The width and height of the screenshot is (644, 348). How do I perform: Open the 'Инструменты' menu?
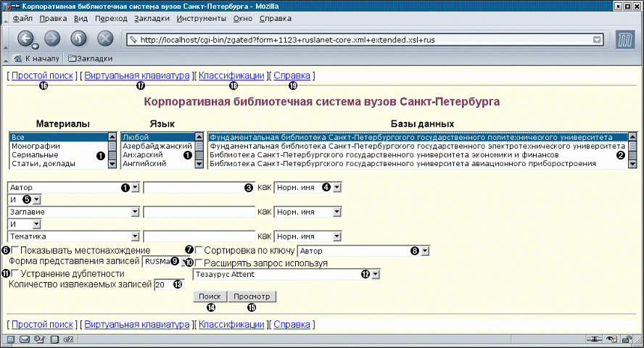click(x=202, y=18)
